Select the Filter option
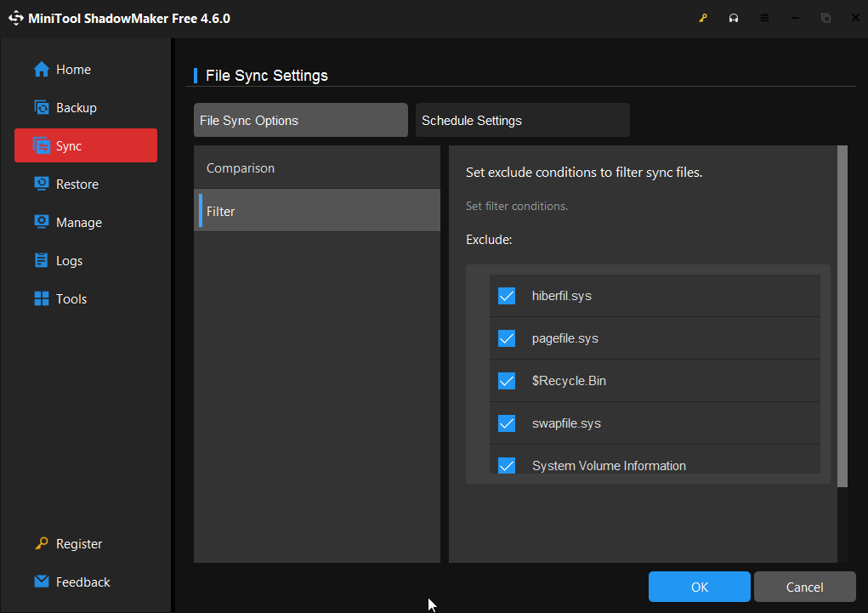Image resolution: width=868 pixels, height=613 pixels. (x=317, y=211)
